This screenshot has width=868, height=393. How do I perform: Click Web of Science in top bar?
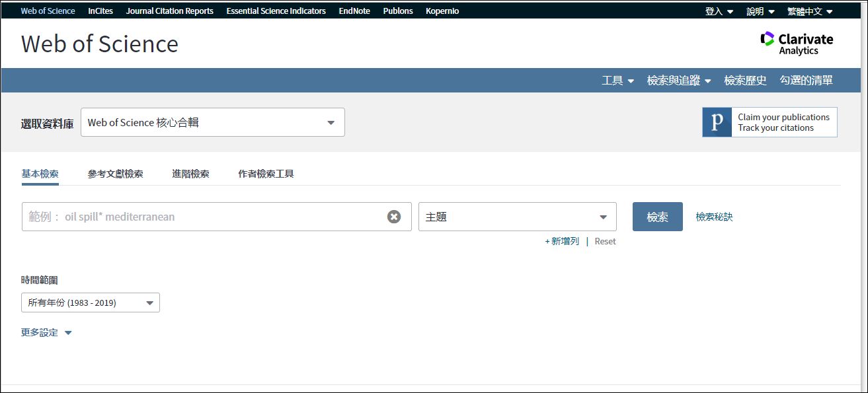(48, 11)
